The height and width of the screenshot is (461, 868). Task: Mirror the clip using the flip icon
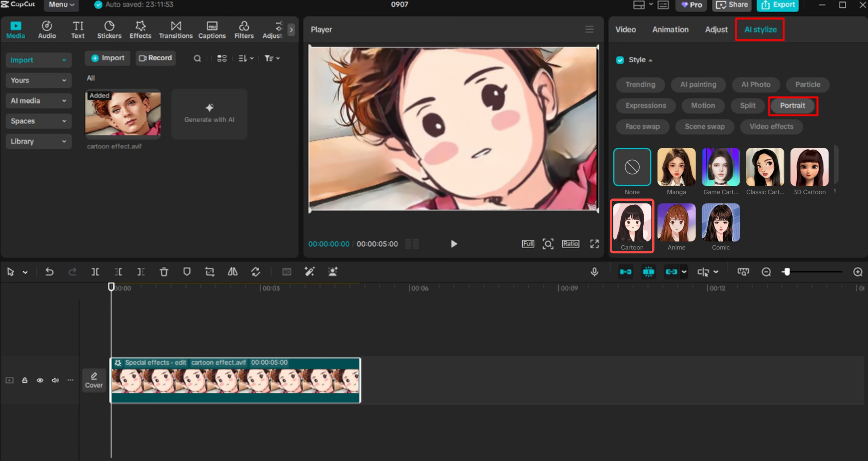233,272
